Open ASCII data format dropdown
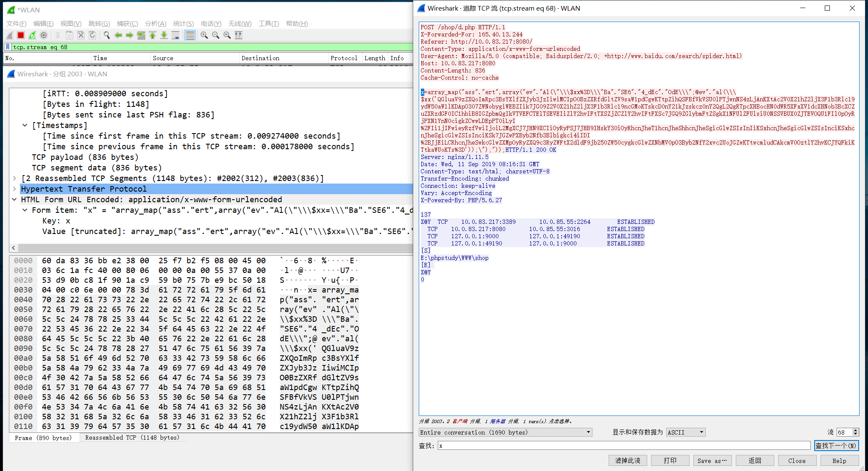Screen dimensions: 868x471 686,432
